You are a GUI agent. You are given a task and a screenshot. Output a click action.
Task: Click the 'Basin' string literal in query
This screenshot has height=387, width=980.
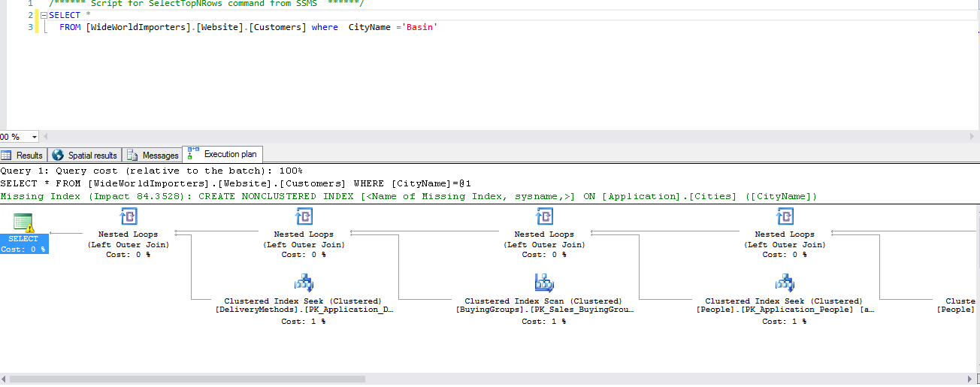click(420, 27)
